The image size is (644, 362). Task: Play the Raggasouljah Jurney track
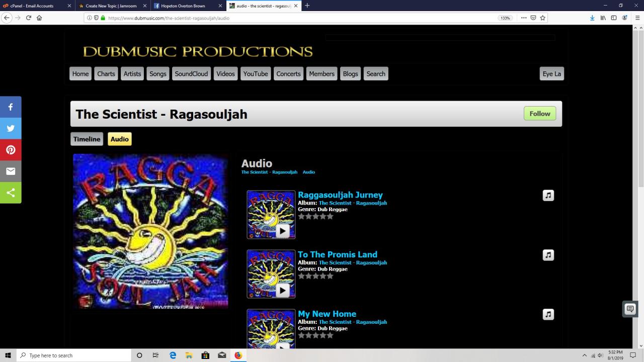pos(283,231)
